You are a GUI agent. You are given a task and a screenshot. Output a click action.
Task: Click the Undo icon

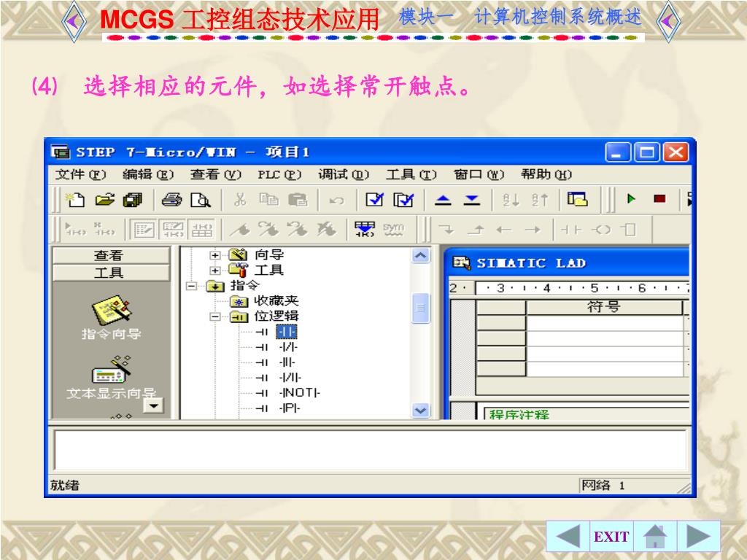click(x=336, y=201)
